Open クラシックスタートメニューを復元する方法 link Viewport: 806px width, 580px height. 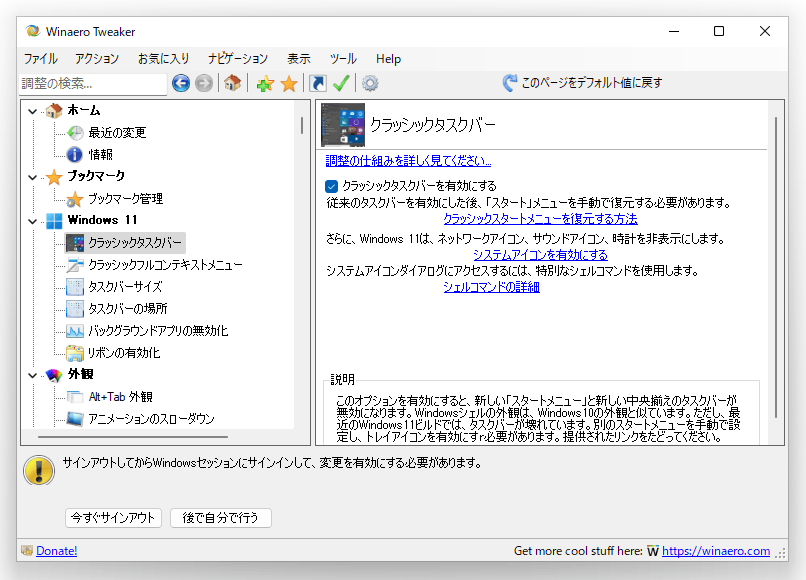[540, 219]
